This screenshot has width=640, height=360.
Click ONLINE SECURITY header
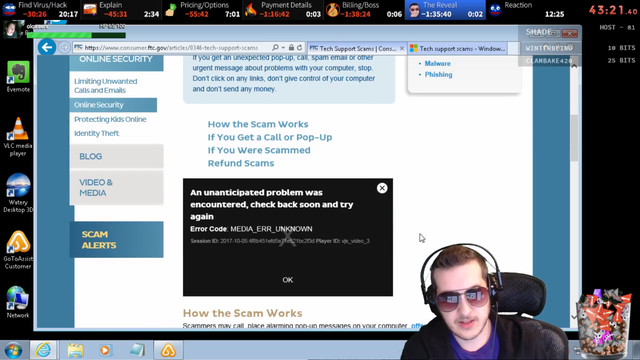(116, 59)
